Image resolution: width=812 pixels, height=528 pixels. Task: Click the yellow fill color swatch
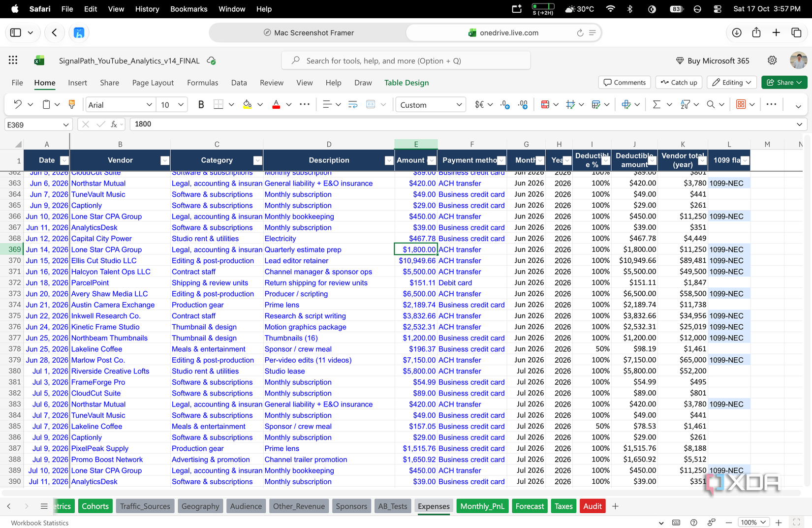[x=248, y=104]
